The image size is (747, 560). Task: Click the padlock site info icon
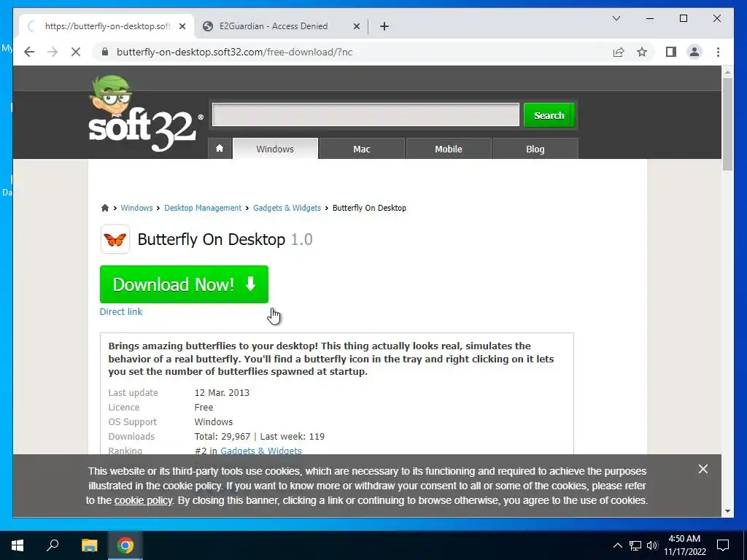[105, 52]
